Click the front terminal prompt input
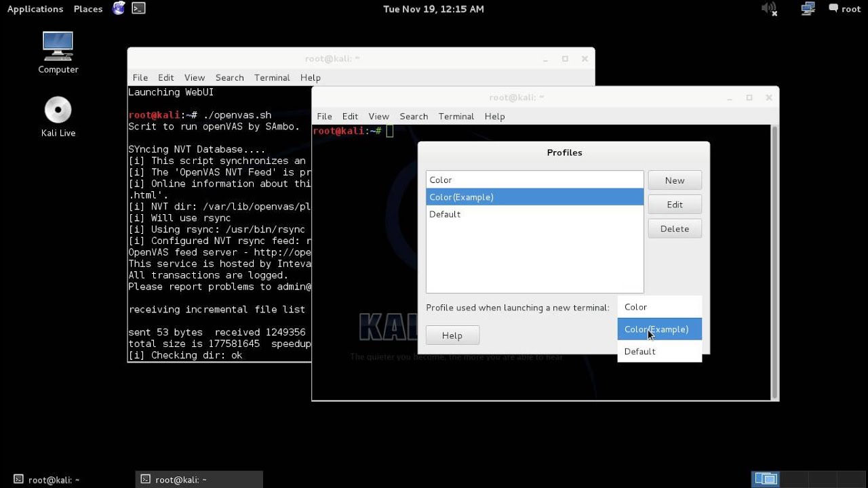Image resolution: width=868 pixels, height=488 pixels. pyautogui.click(x=390, y=131)
